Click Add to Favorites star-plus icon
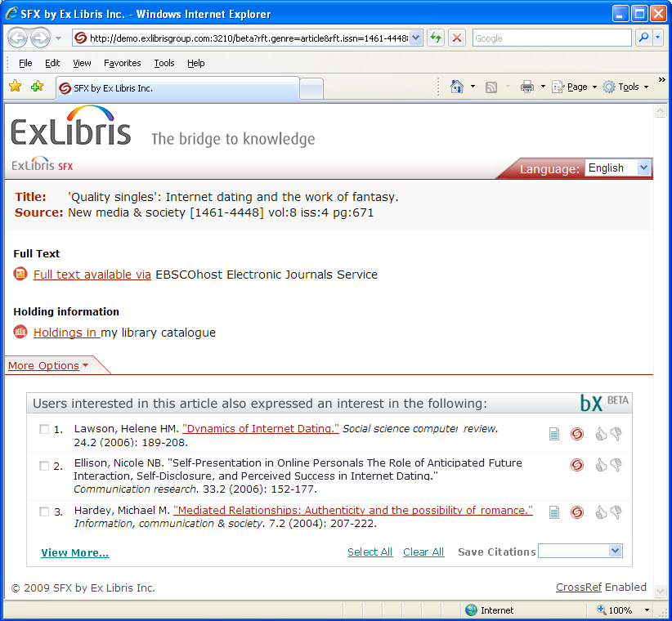Screen dimensions: 672x621 [38, 87]
